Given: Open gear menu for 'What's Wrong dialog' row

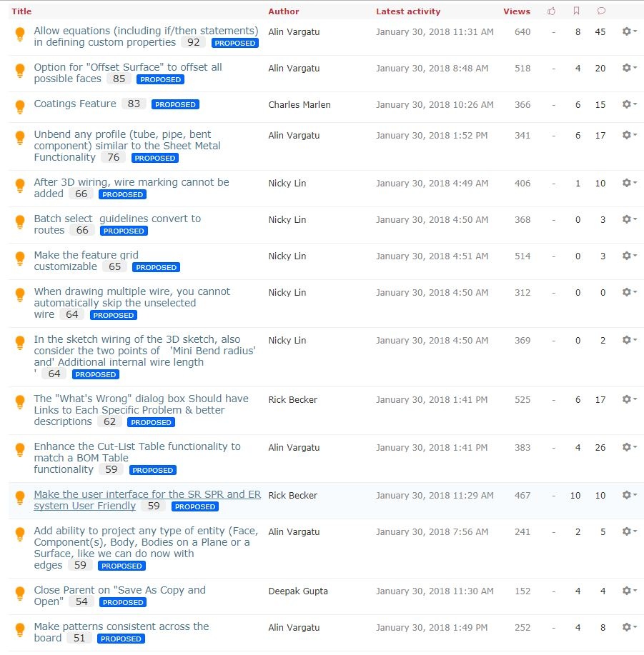Looking at the screenshot, I should 630,399.
